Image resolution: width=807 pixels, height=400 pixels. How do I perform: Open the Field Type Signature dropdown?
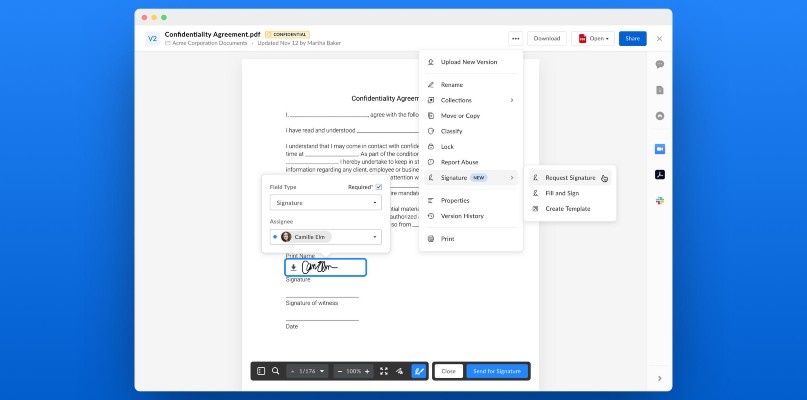click(326, 203)
